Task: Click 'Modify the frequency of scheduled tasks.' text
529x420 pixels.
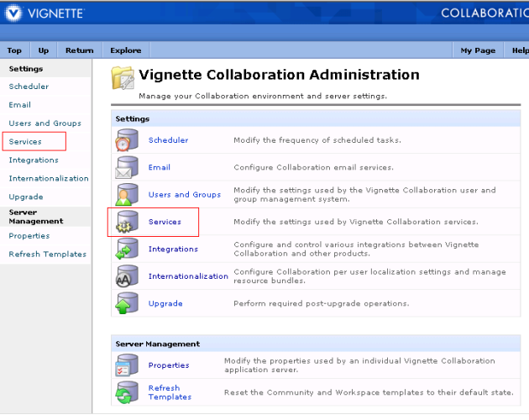Action: coord(317,140)
